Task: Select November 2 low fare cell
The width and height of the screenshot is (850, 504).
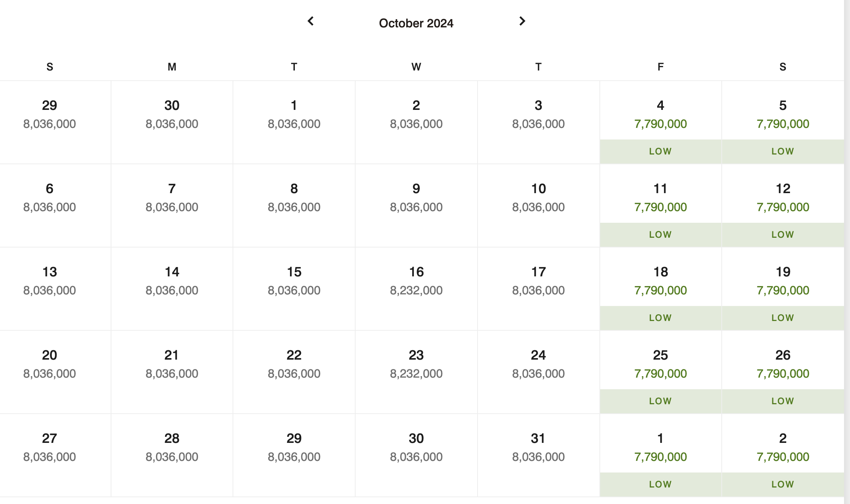Action: pos(783,455)
